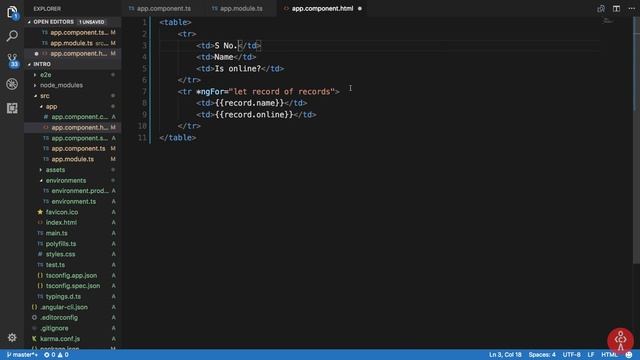Image resolution: width=640 pixels, height=360 pixels.
Task: Click the red circular overlay button
Action: (620, 340)
